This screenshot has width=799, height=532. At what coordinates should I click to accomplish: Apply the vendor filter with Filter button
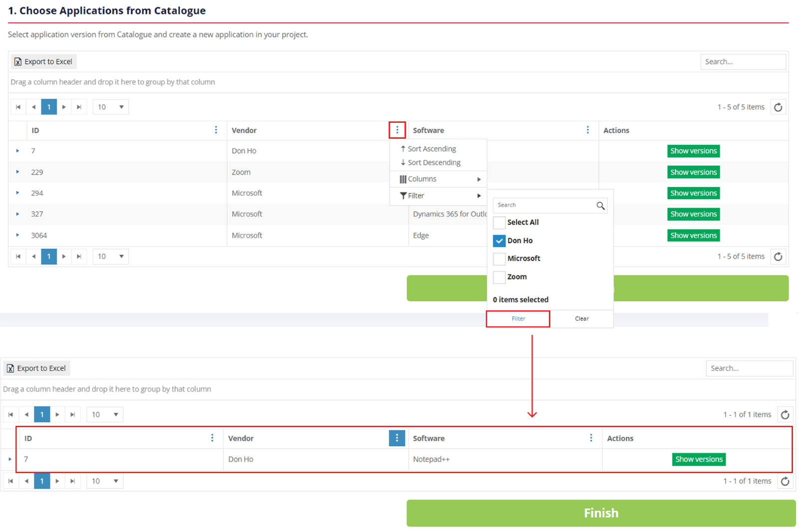518,319
